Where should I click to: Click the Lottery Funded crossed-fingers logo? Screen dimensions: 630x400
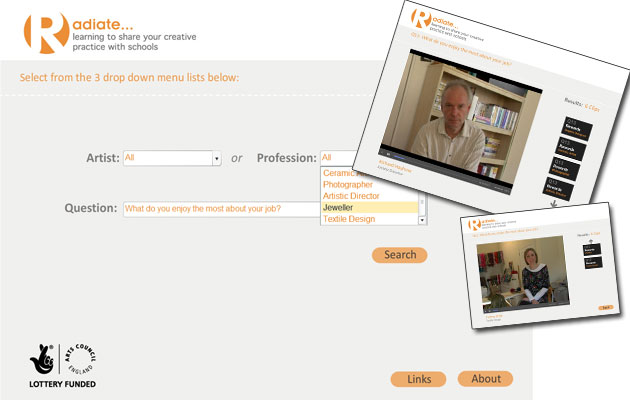pos(42,359)
